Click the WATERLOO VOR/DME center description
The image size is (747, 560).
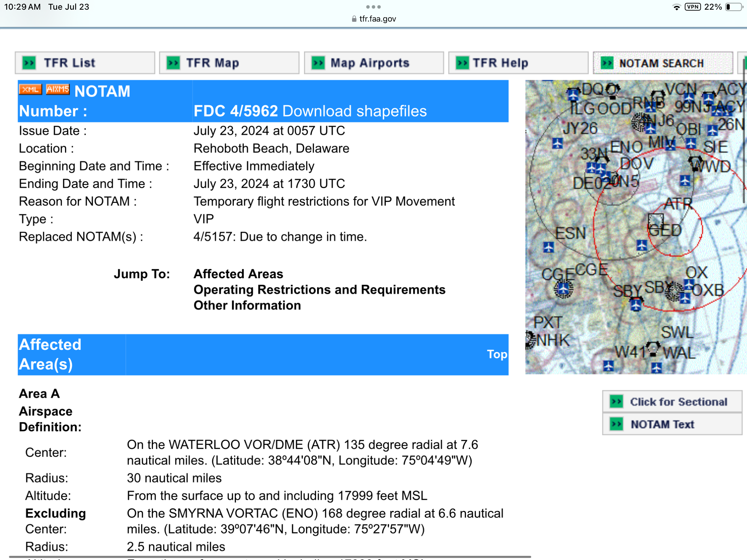tap(302, 452)
